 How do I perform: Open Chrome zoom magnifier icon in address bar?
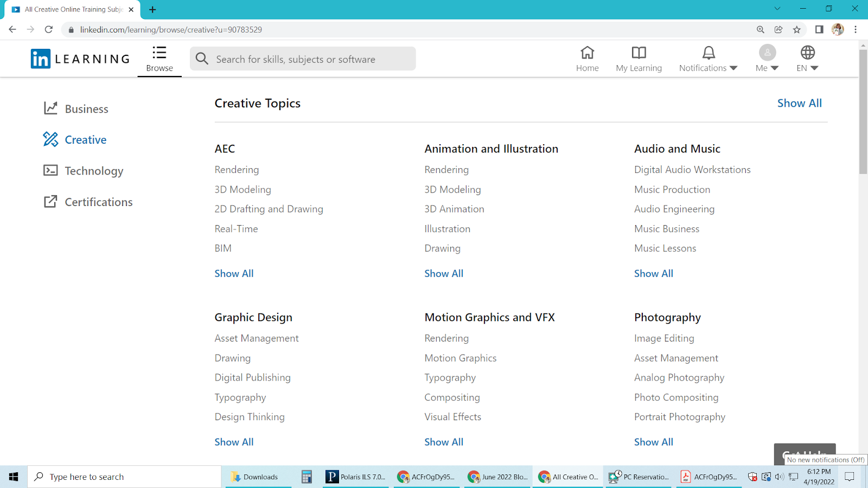761,30
